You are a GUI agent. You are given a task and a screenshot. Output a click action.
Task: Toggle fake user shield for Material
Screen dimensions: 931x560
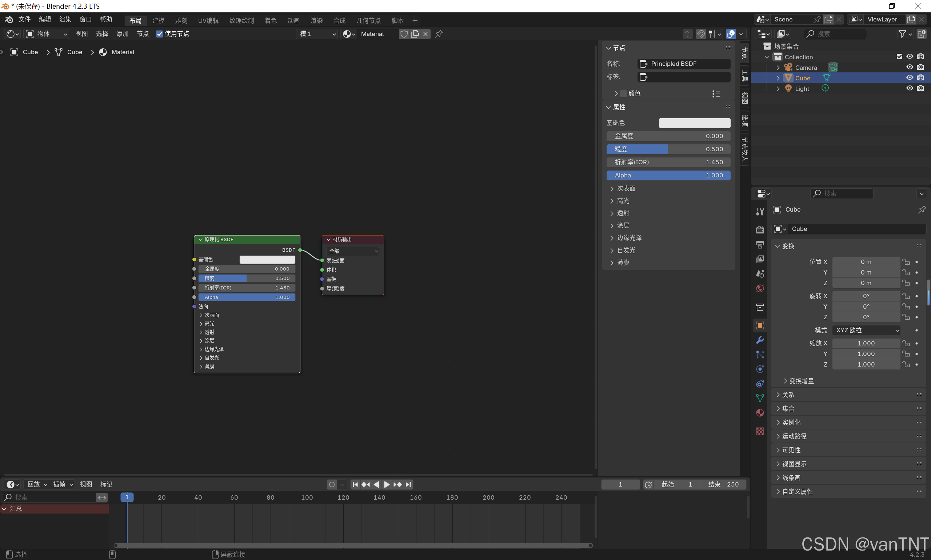(404, 34)
